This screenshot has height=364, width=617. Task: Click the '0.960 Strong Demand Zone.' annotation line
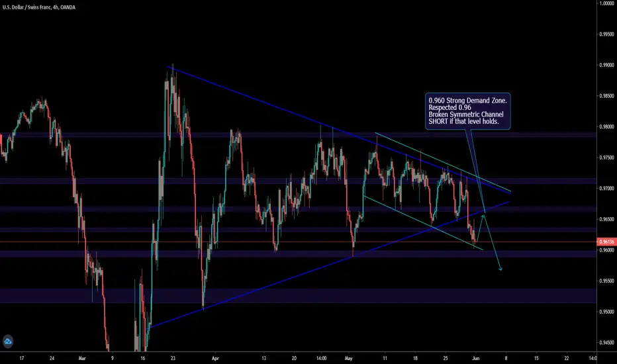point(467,101)
